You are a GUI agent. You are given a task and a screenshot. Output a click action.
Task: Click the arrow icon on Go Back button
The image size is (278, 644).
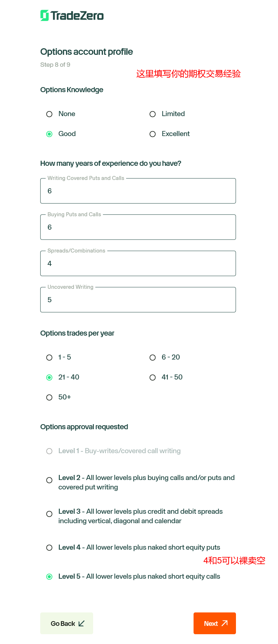(82, 623)
